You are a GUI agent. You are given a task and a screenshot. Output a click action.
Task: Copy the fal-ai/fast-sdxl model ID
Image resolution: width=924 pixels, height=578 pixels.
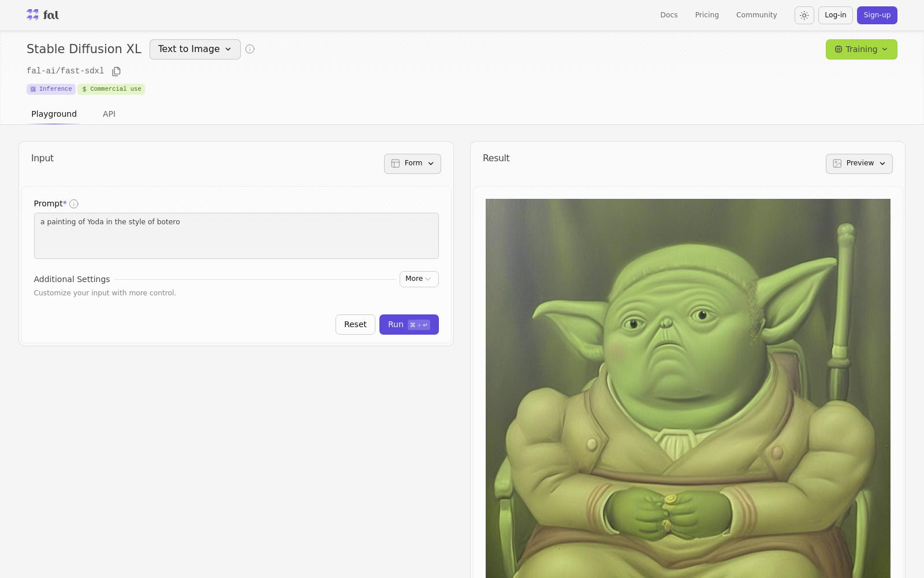[116, 71]
